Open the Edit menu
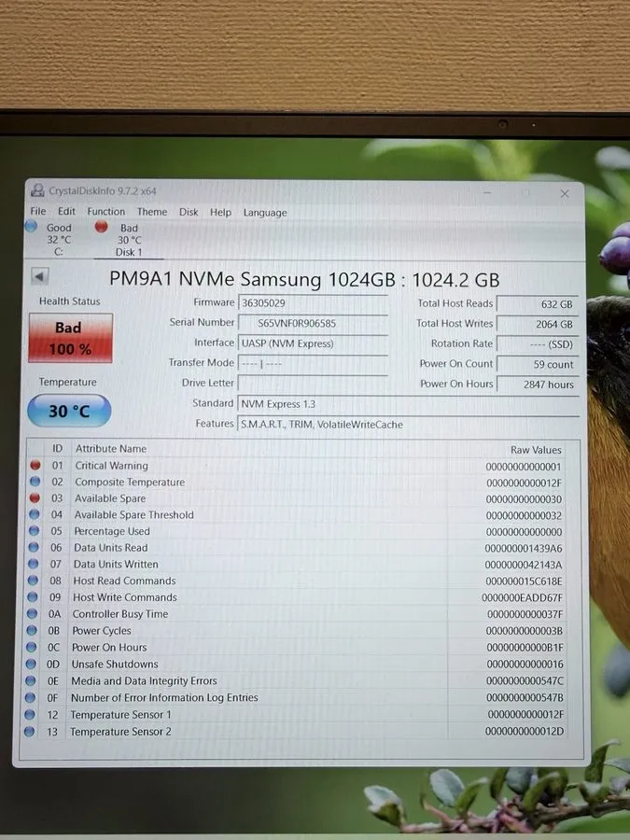 [66, 211]
